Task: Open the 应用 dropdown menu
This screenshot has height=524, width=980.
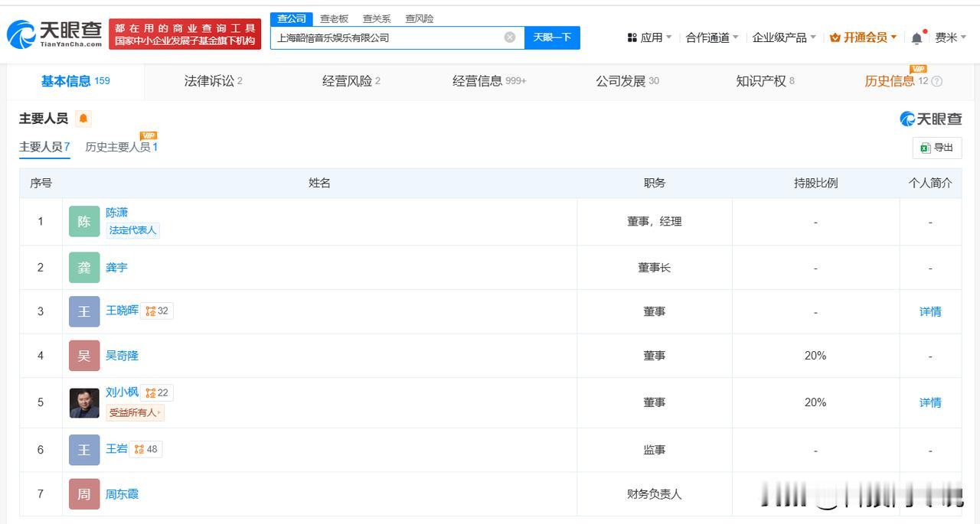Action: [x=649, y=37]
